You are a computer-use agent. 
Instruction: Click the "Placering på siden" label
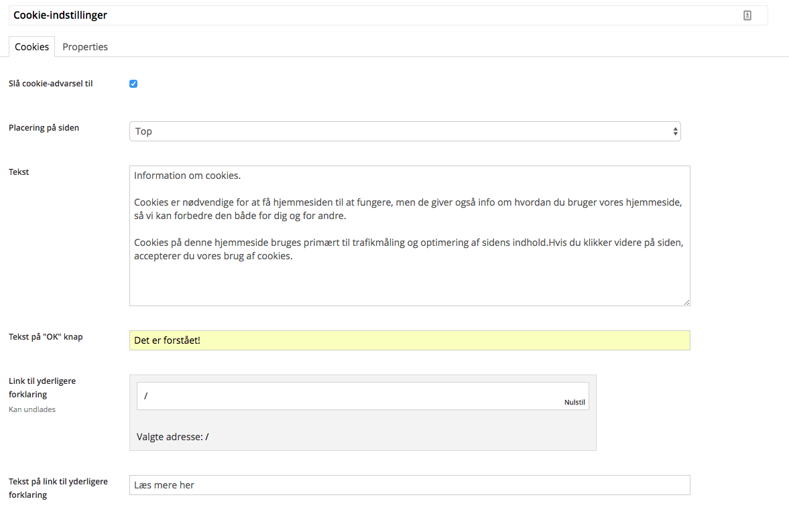[44, 127]
